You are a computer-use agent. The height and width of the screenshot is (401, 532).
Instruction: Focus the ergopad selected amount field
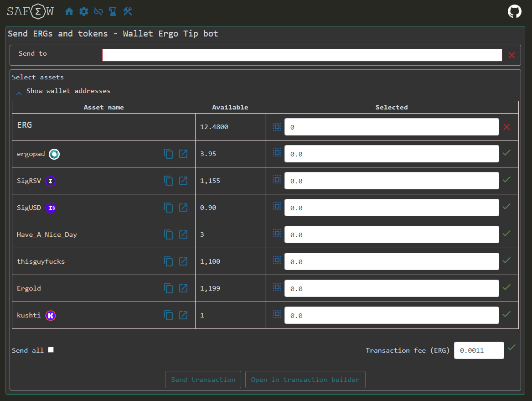(x=392, y=154)
